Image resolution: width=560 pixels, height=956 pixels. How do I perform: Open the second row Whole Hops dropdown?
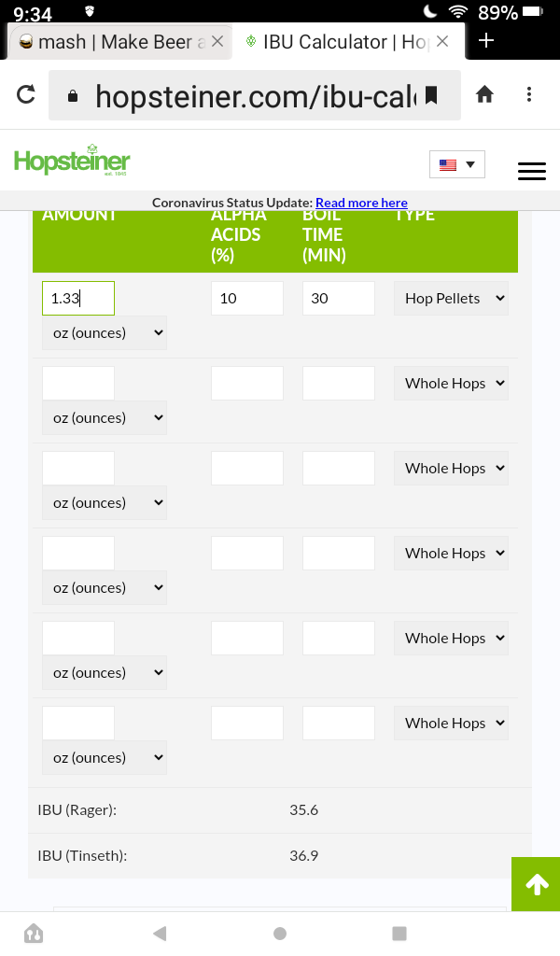click(451, 383)
